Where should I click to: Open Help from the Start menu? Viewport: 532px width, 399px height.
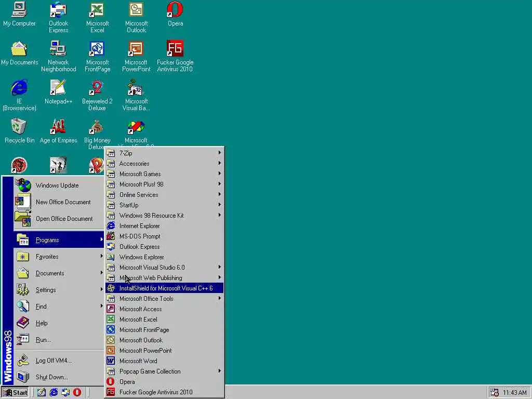pyautogui.click(x=59, y=323)
